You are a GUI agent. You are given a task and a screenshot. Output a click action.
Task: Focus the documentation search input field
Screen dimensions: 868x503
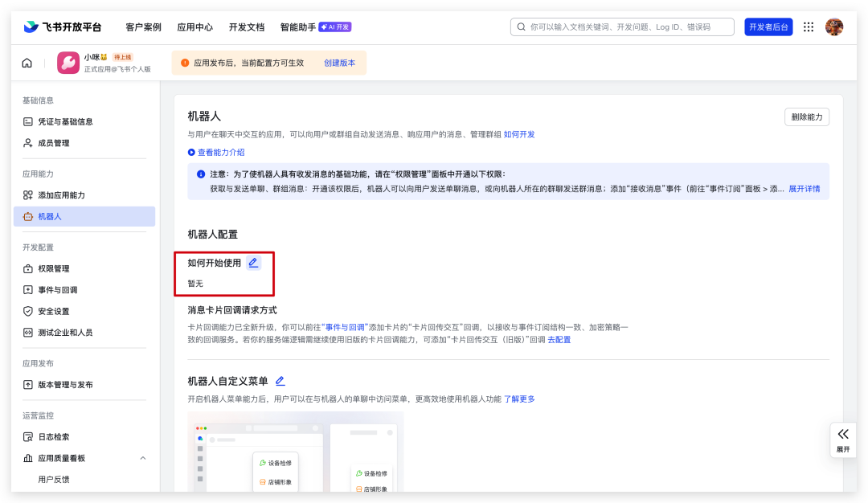(627, 27)
